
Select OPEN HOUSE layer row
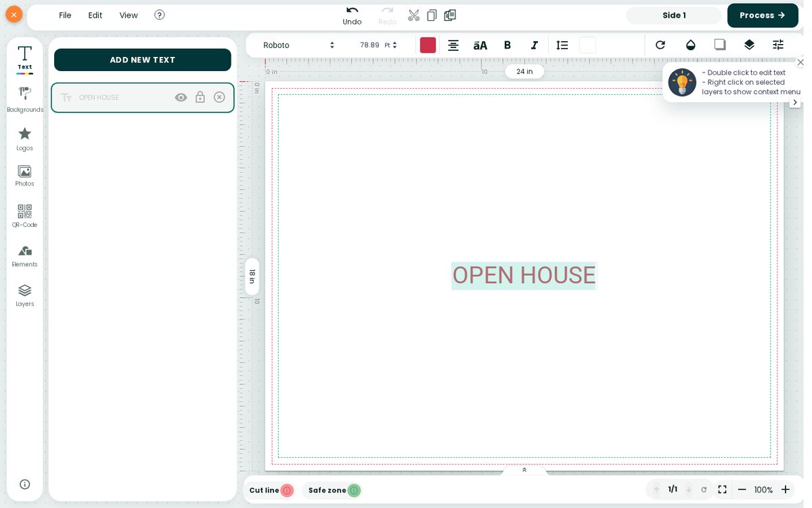(143, 98)
